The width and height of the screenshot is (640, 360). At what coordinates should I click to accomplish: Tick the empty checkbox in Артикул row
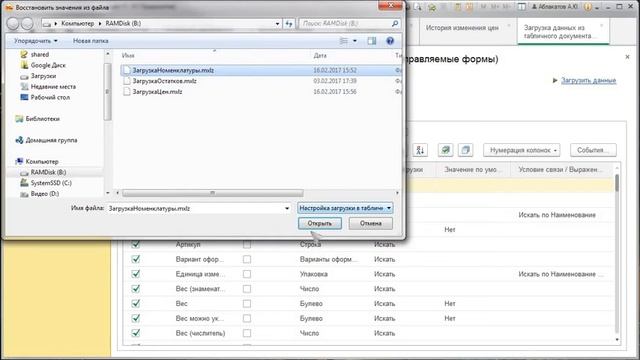tap(247, 244)
